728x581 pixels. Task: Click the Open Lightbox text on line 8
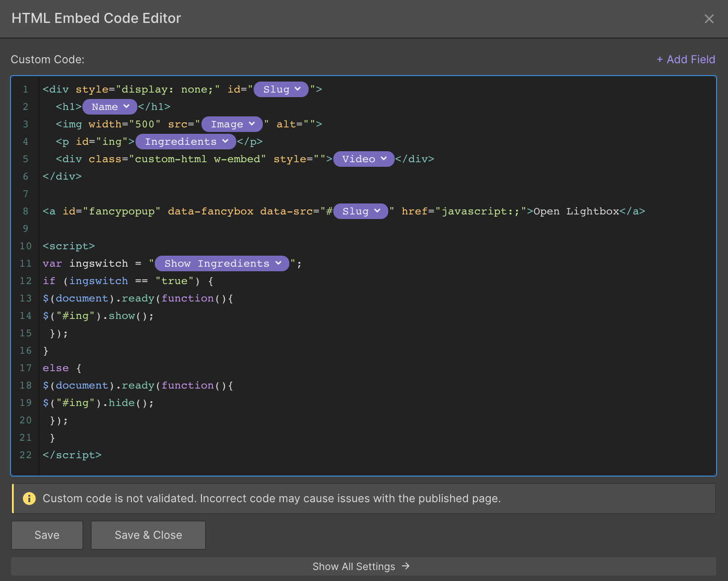point(576,211)
